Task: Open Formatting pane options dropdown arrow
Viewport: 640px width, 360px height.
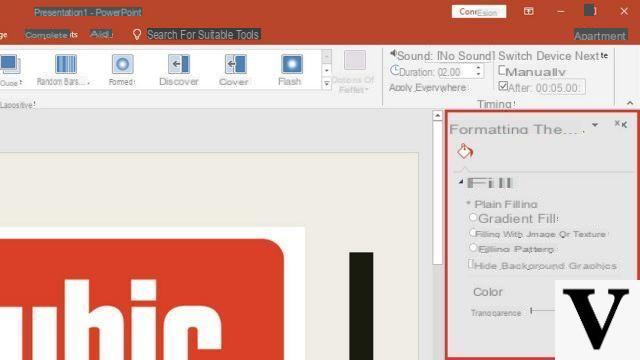Action: [595, 125]
